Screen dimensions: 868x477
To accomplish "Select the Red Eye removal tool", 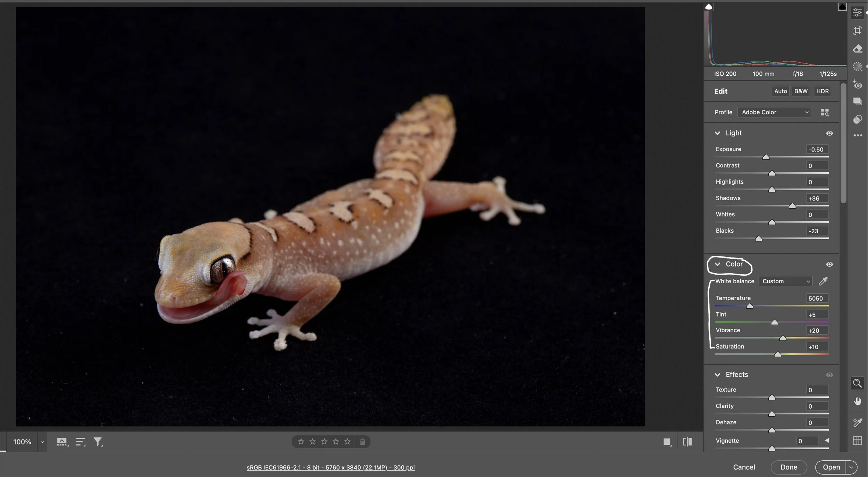I will [858, 85].
